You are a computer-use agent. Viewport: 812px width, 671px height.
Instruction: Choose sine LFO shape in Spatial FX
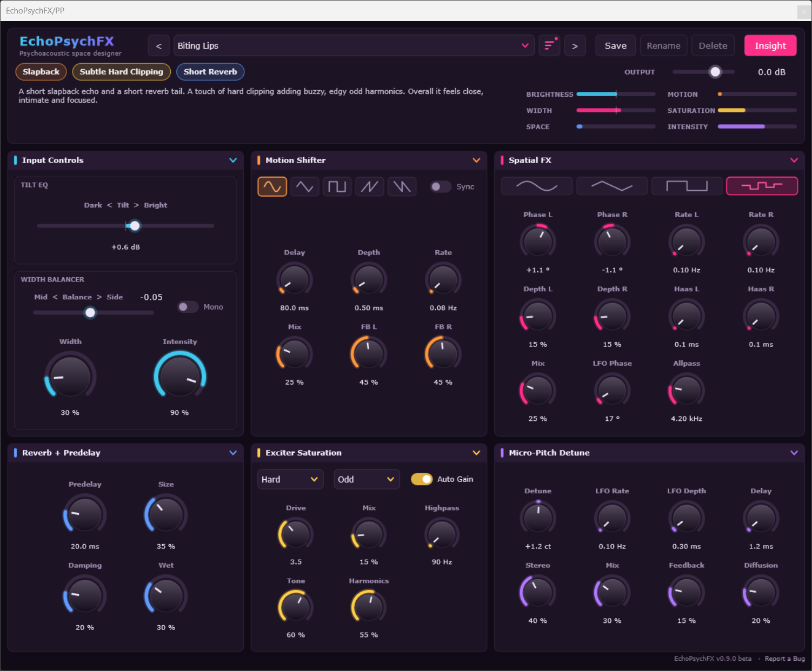click(x=537, y=186)
